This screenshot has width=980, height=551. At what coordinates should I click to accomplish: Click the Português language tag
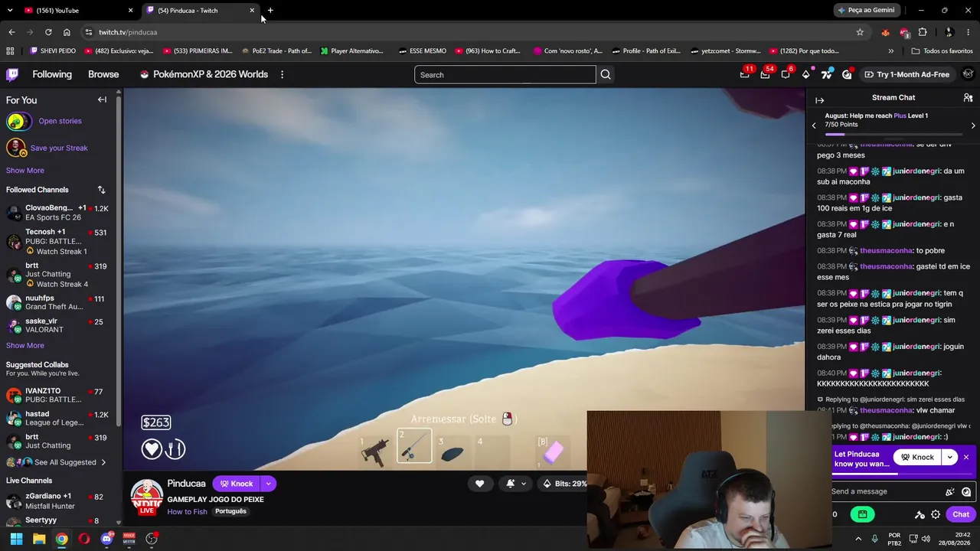[x=230, y=511]
